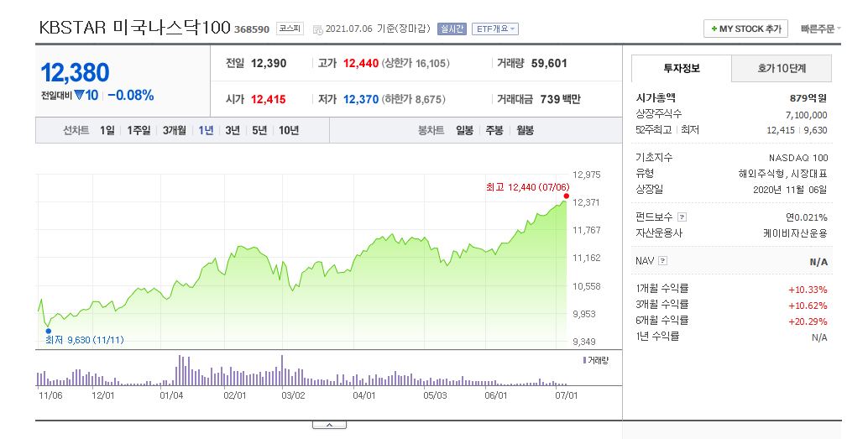Select 1일 line chart period
The width and height of the screenshot is (868, 439).
pos(107,131)
